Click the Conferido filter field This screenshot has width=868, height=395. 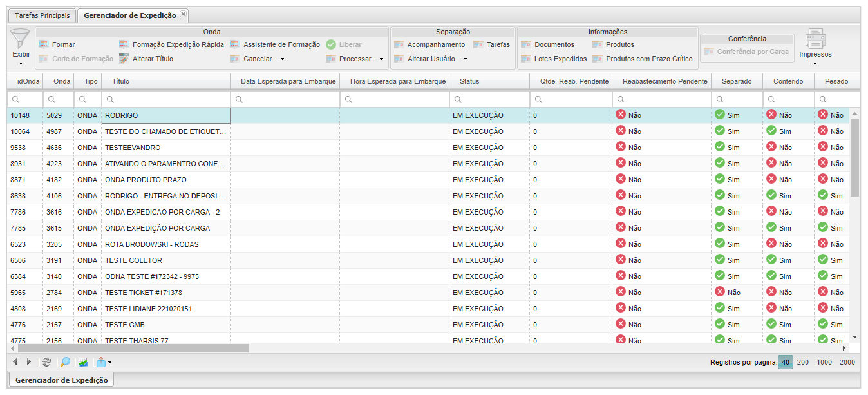coord(789,100)
